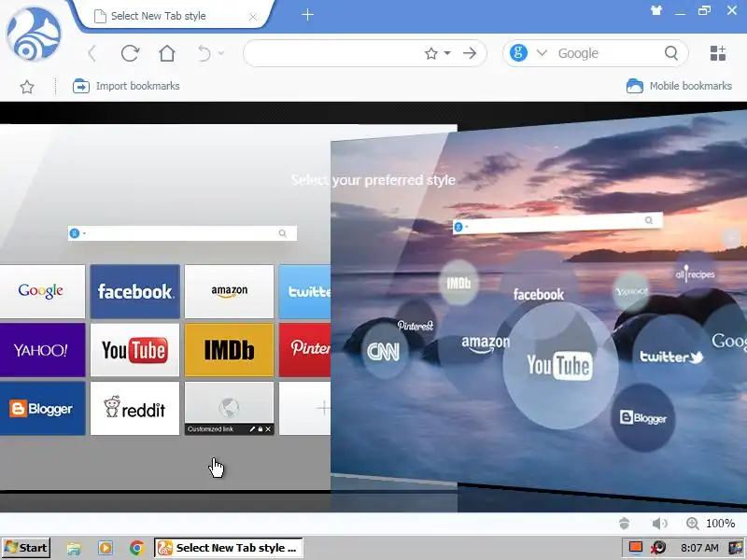
Task: Click Import bookmarks link
Action: click(126, 86)
